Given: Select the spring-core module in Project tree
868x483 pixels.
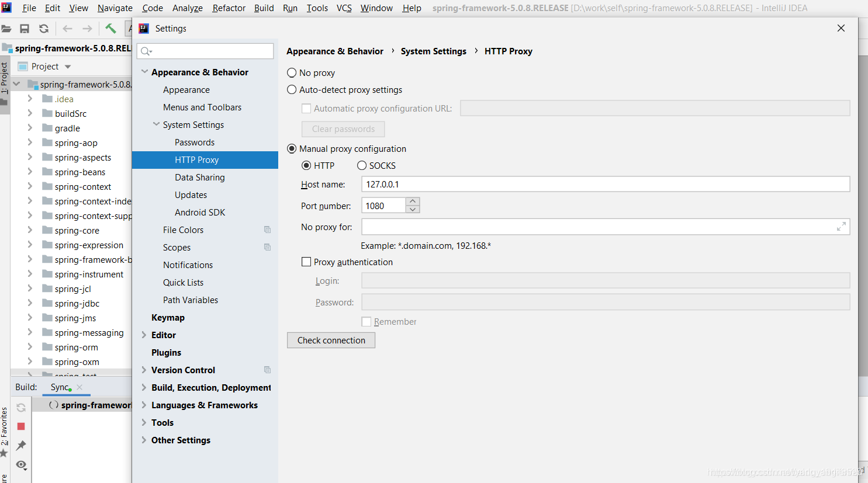Looking at the screenshot, I should (x=77, y=230).
